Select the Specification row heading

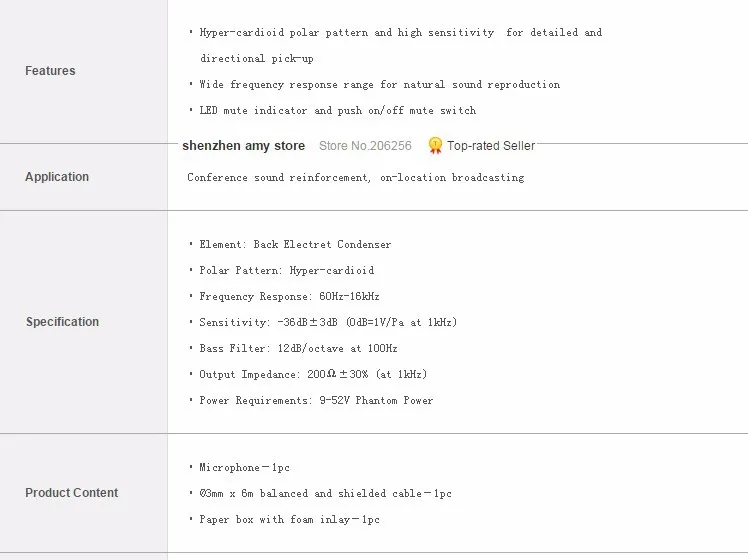coord(62,321)
